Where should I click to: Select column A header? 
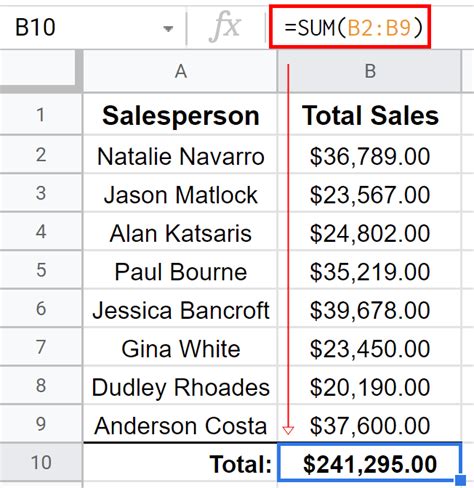pos(180,71)
